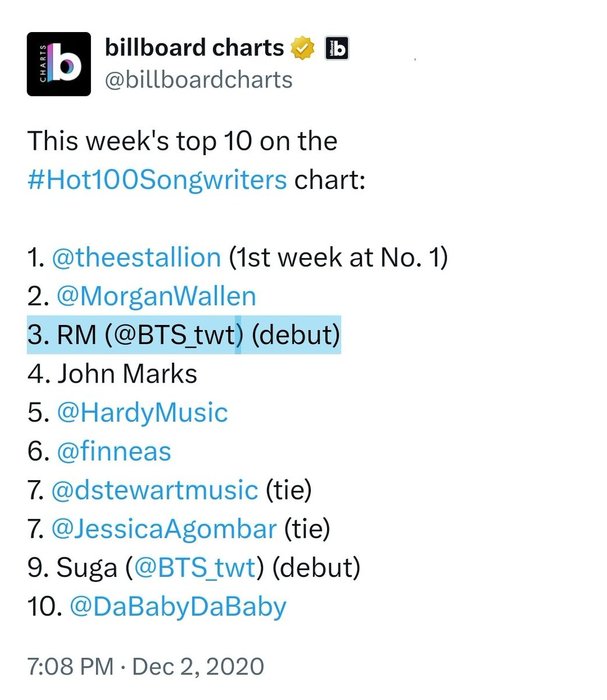Open the @HardyMusic mention

(x=142, y=412)
